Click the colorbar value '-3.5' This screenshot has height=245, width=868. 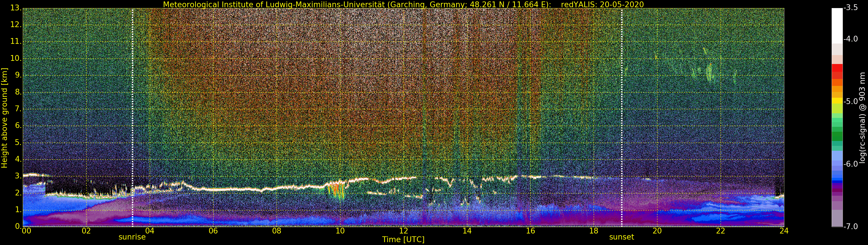point(850,8)
